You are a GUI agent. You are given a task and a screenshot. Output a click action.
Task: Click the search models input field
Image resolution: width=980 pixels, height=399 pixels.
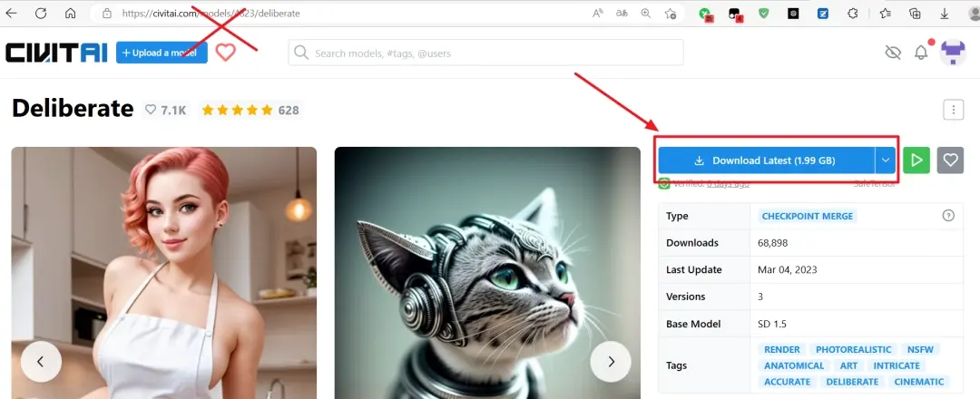(x=485, y=54)
